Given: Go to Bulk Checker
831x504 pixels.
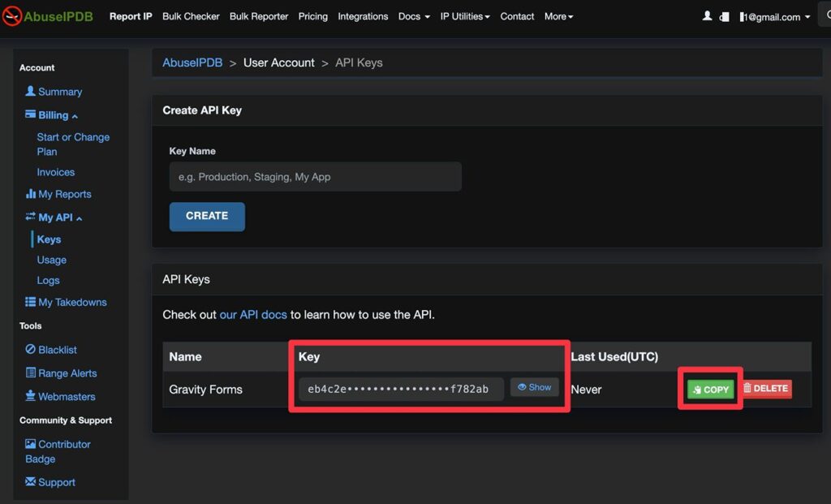Looking at the screenshot, I should (191, 16).
